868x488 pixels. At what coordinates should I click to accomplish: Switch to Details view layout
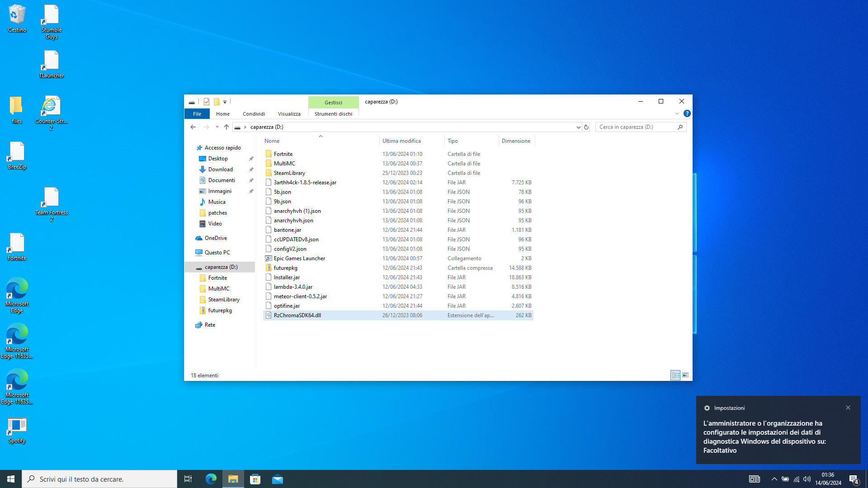[x=675, y=375]
